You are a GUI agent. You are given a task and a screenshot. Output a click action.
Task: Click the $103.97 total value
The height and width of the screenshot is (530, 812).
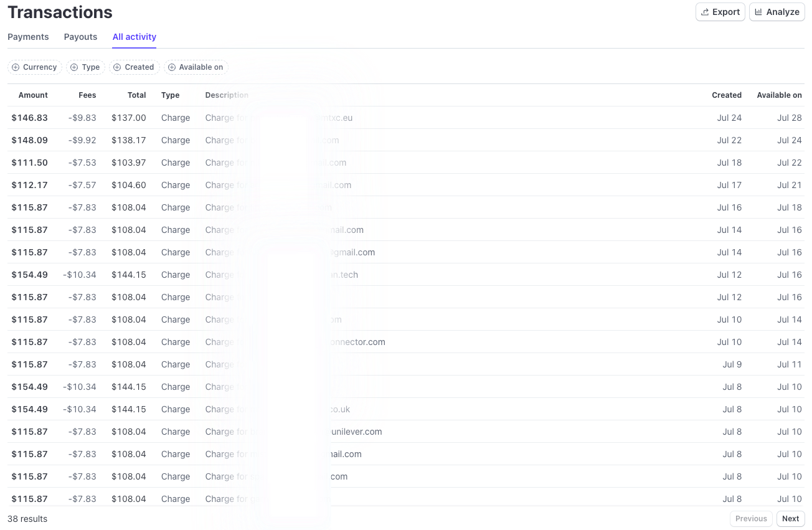pyautogui.click(x=129, y=163)
